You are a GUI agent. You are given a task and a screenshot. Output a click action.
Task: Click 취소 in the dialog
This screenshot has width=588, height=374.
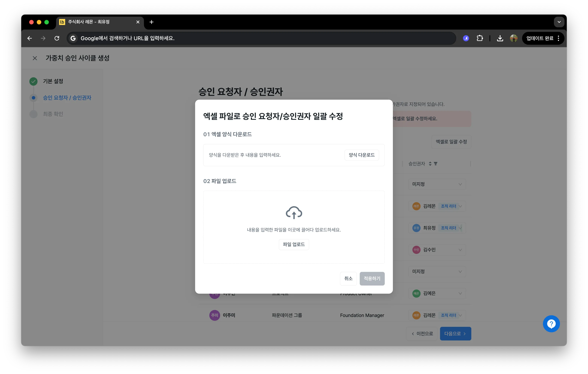tap(348, 279)
